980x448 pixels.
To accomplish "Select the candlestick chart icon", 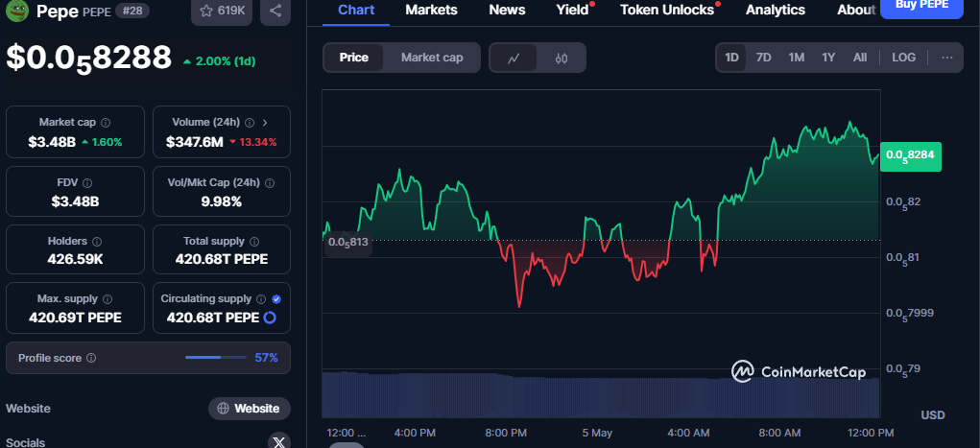I will [x=562, y=59].
